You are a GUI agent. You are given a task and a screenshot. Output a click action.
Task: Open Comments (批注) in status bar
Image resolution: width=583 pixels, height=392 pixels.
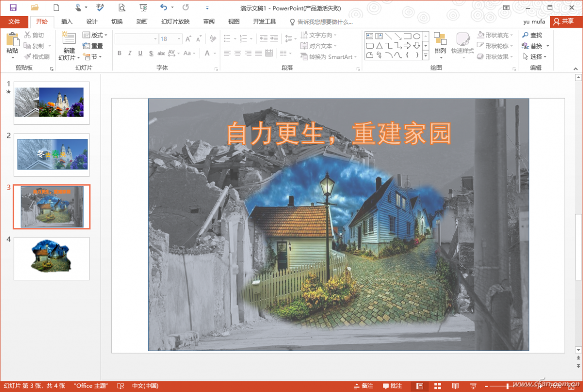click(392, 386)
